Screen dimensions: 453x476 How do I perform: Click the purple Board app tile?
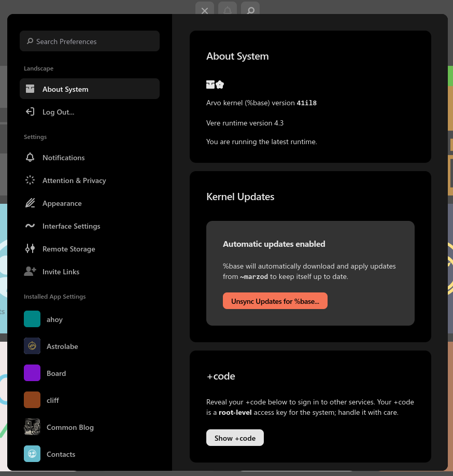[32, 373]
